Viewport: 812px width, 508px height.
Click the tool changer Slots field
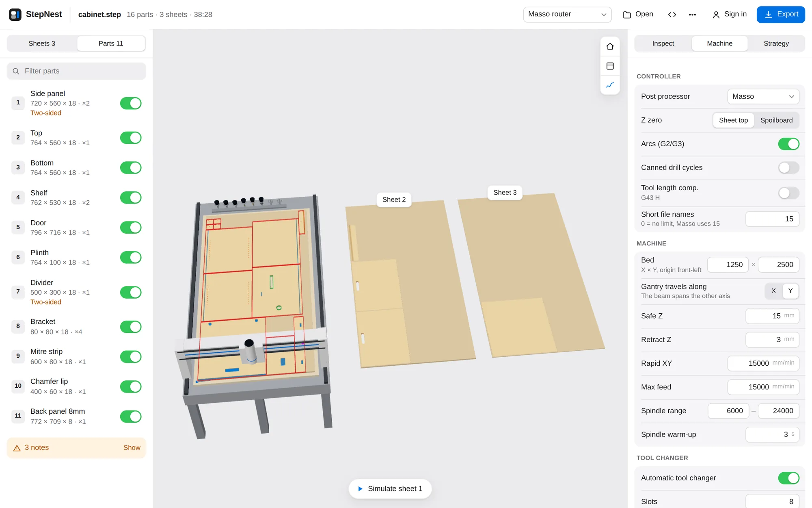click(x=772, y=501)
